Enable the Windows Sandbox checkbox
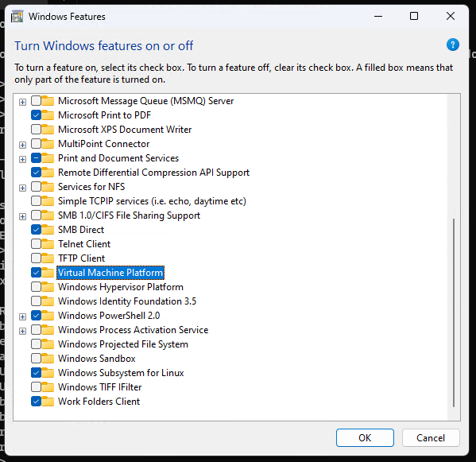This screenshot has width=476, height=462. [x=36, y=359]
